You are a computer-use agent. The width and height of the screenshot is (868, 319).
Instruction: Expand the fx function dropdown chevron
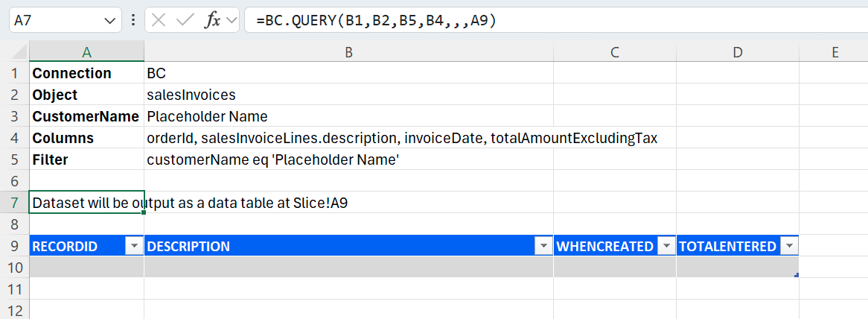tap(232, 21)
